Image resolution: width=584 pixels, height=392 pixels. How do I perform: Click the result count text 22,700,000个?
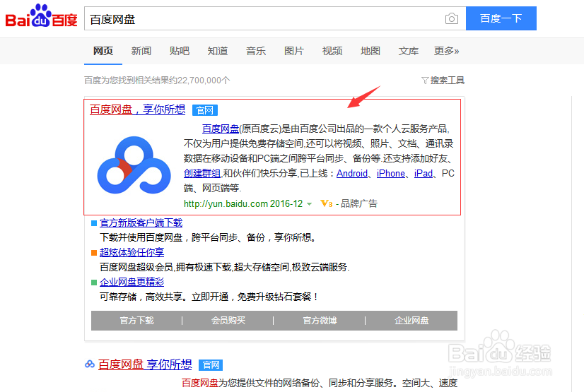(204, 81)
